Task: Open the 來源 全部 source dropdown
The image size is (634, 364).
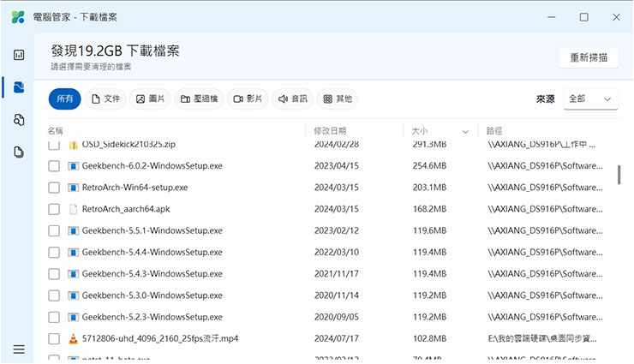Action: pyautogui.click(x=590, y=99)
